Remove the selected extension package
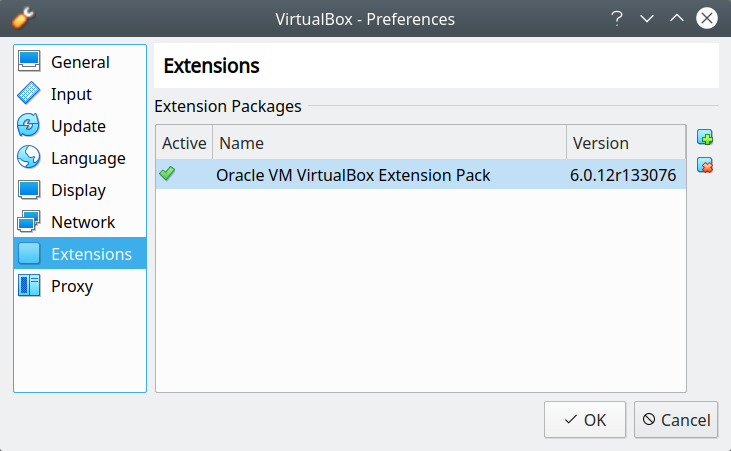This screenshot has height=451, width=731. coord(705,165)
